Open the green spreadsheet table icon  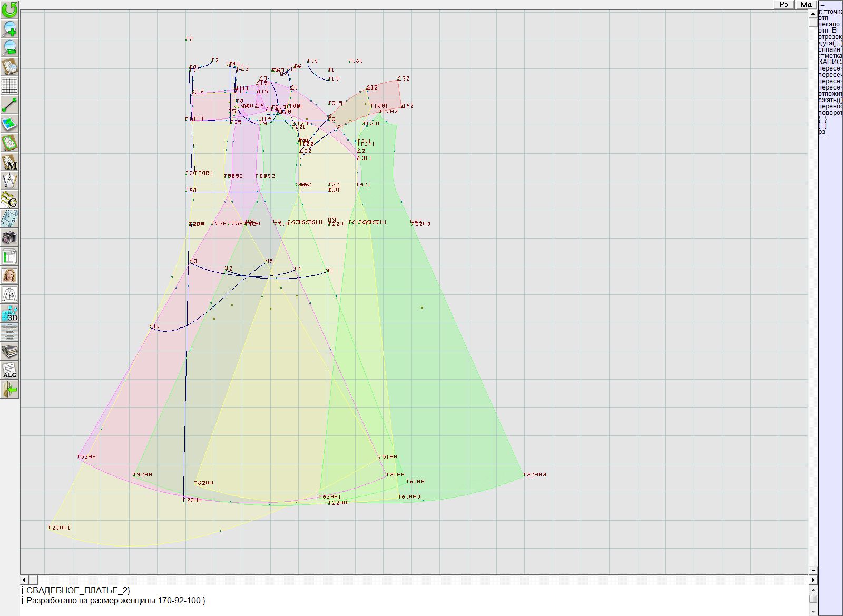pyautogui.click(x=9, y=257)
